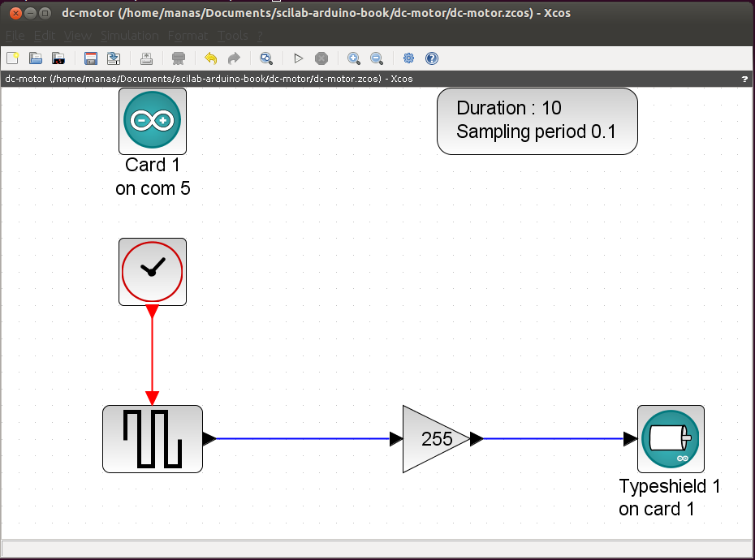
Task: Select the 255 gain block
Action: coord(436,438)
